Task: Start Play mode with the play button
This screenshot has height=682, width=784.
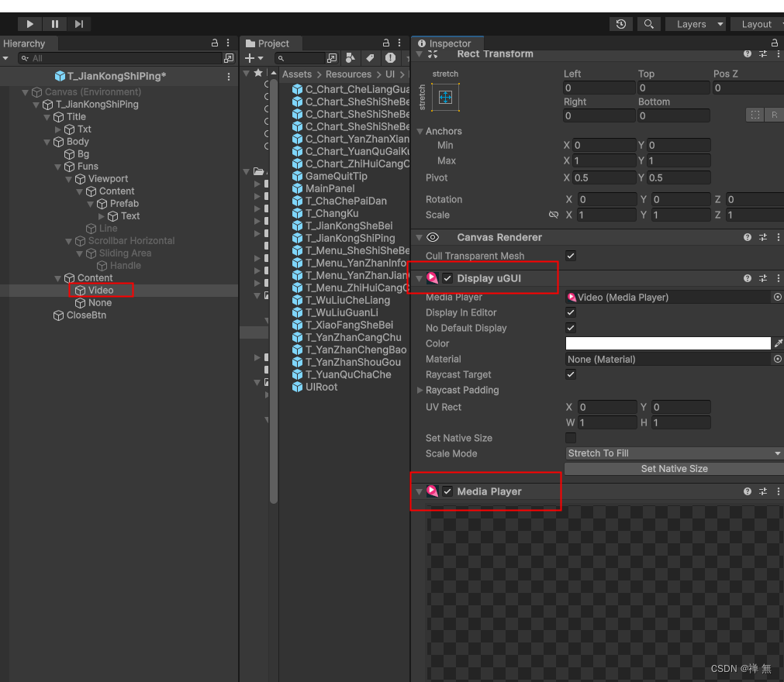Action: point(29,24)
